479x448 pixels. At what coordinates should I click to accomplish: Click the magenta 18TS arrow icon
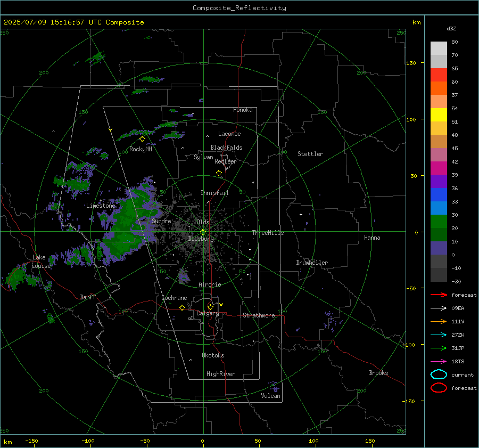(x=439, y=362)
